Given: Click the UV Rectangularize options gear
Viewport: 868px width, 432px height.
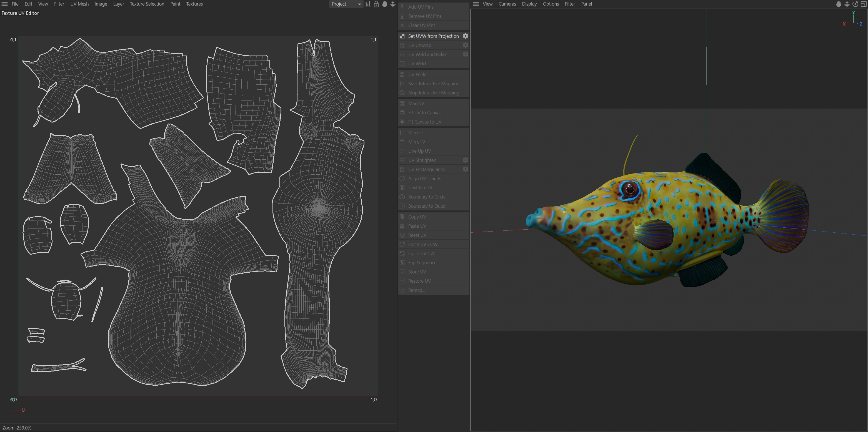Looking at the screenshot, I should coord(465,169).
